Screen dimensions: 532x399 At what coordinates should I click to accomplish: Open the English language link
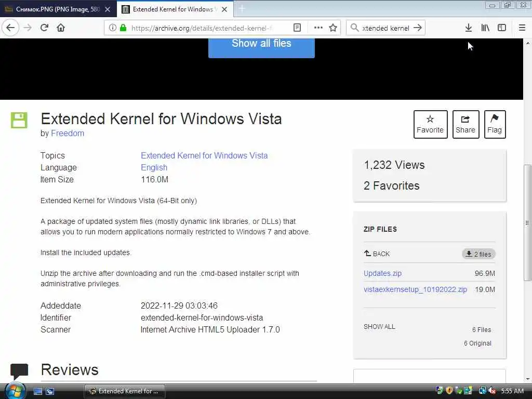click(154, 168)
